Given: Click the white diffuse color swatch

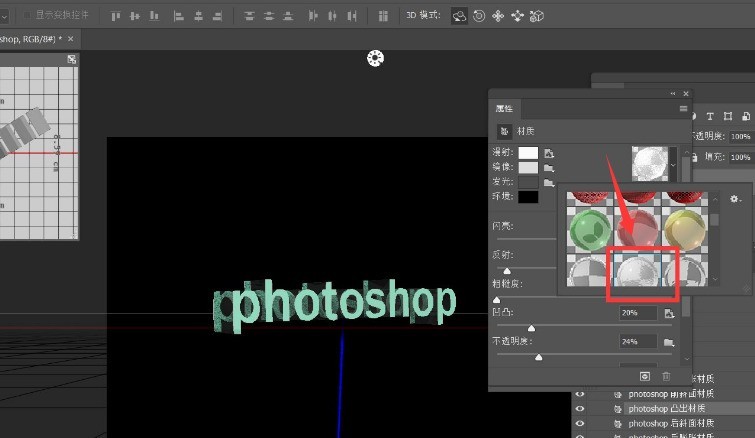Looking at the screenshot, I should [x=528, y=153].
